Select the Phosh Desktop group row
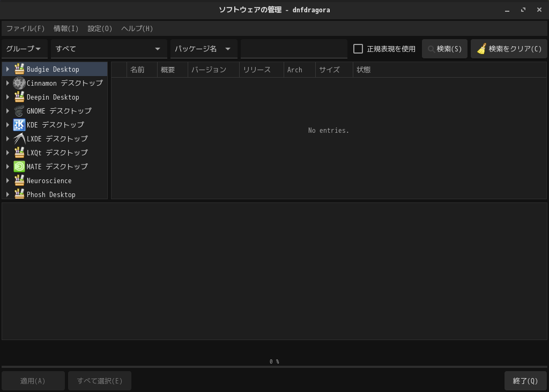This screenshot has width=549, height=392. (x=55, y=194)
